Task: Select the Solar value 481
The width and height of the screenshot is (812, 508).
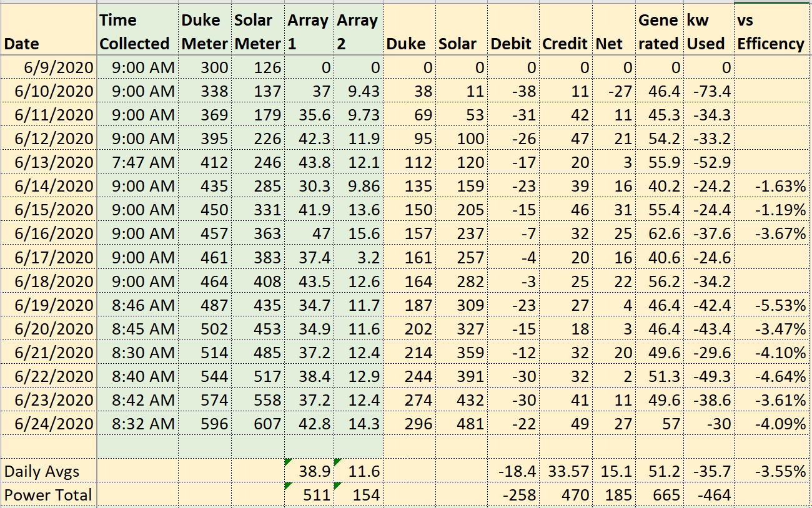Action: [461, 423]
